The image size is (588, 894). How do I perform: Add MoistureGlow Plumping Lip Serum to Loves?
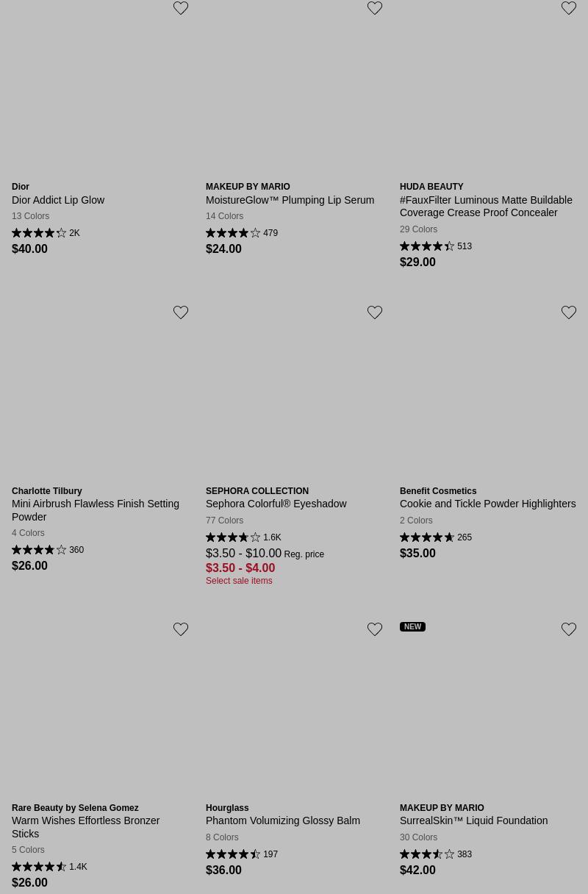(375, 9)
